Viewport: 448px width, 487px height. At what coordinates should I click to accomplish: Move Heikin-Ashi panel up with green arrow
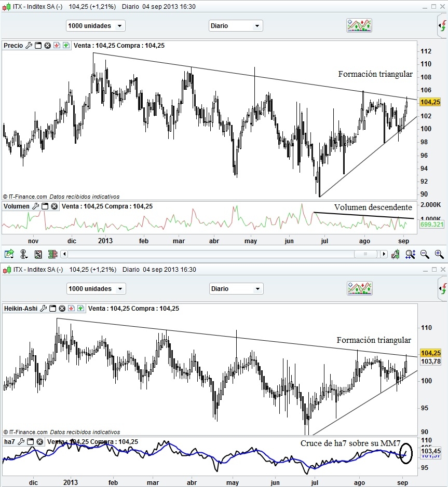click(80, 309)
